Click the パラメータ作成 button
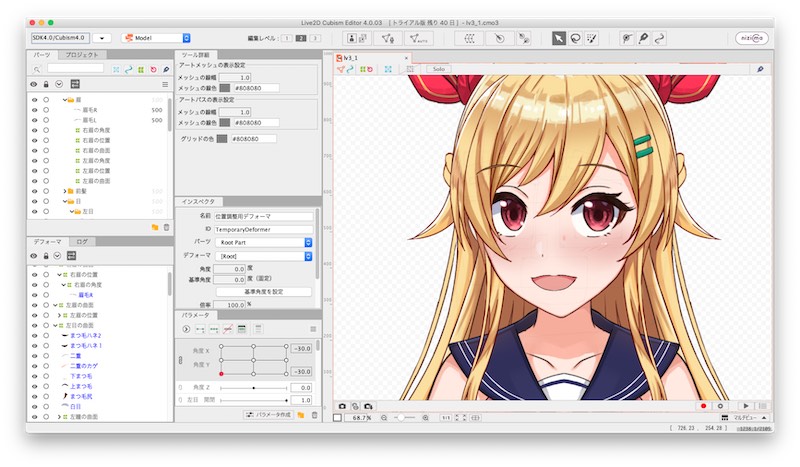 pyautogui.click(x=268, y=415)
